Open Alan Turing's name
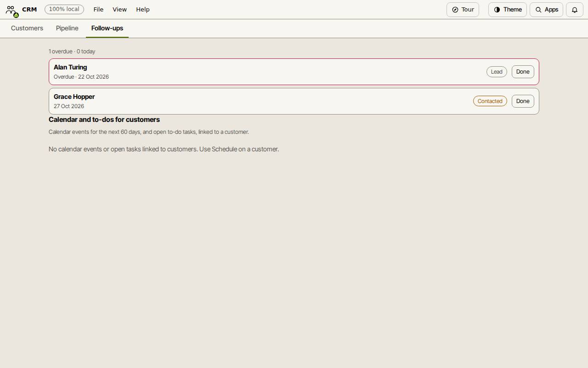Image resolution: width=588 pixels, height=368 pixels. (x=70, y=67)
